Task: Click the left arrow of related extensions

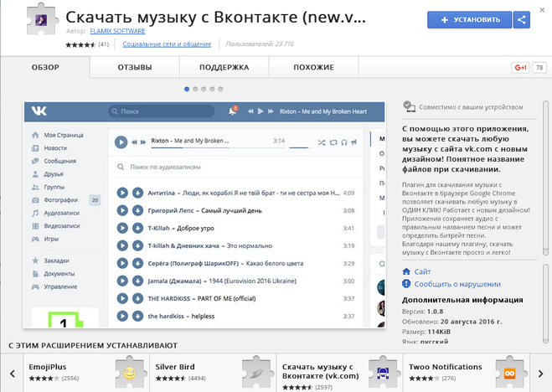Action: [13, 374]
